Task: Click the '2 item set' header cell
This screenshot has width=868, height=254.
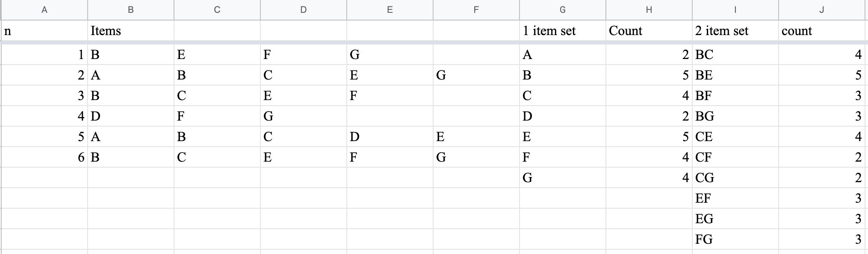Action: [x=735, y=31]
